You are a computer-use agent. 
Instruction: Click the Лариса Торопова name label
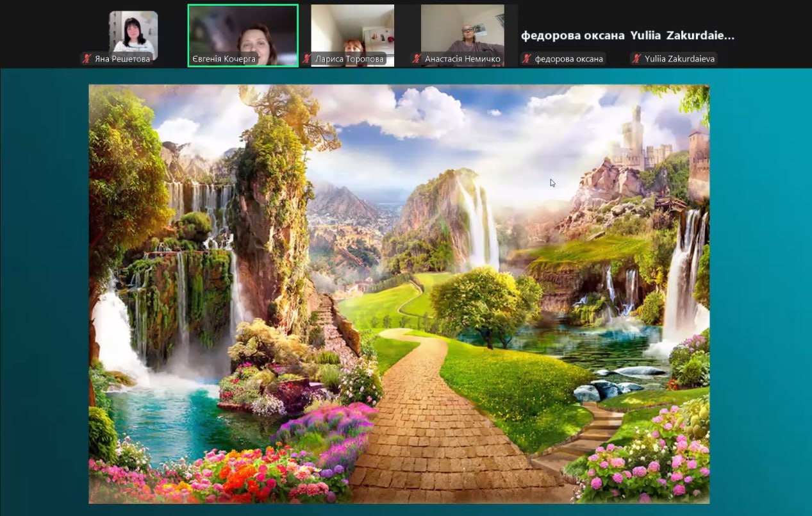pos(349,59)
